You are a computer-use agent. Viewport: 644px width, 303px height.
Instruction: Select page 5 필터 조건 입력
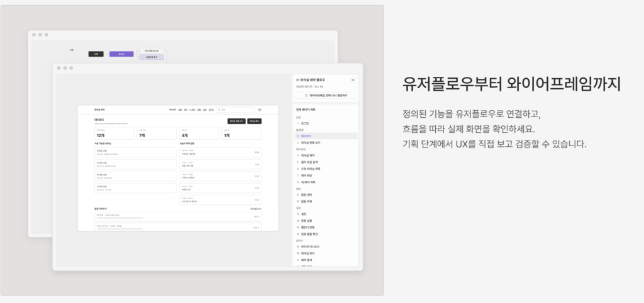(x=326, y=163)
